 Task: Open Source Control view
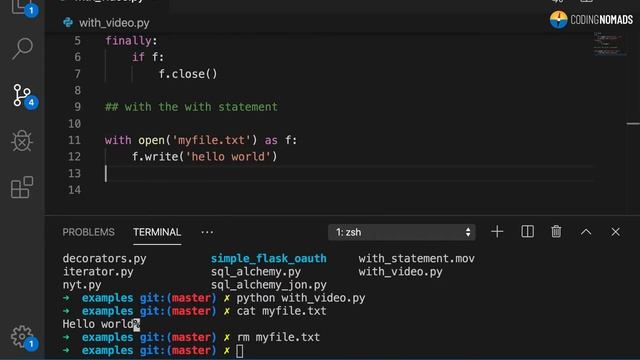(x=22, y=96)
